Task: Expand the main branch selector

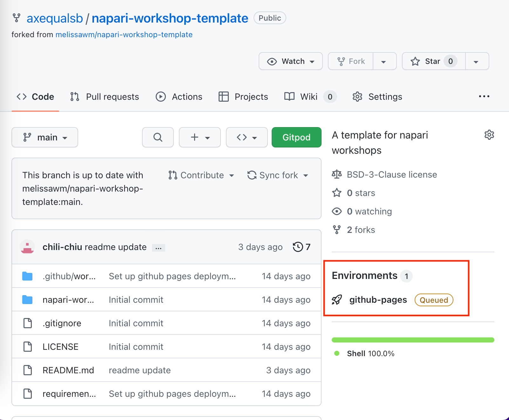Action: (44, 137)
